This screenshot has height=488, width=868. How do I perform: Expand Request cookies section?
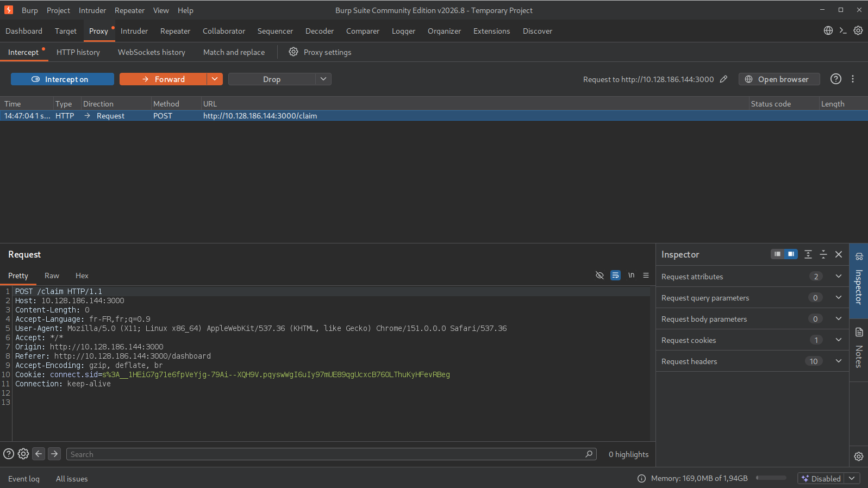[x=752, y=340]
